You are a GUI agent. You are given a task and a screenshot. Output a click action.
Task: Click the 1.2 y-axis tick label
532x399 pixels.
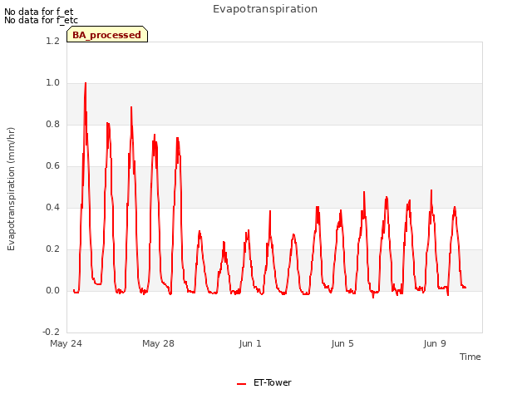pos(52,41)
